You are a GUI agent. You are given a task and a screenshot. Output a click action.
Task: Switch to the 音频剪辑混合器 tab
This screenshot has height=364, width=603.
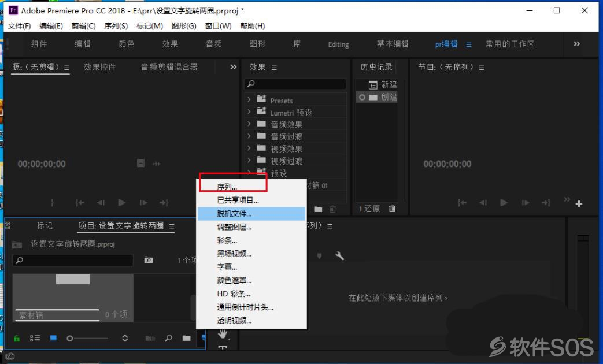(169, 67)
